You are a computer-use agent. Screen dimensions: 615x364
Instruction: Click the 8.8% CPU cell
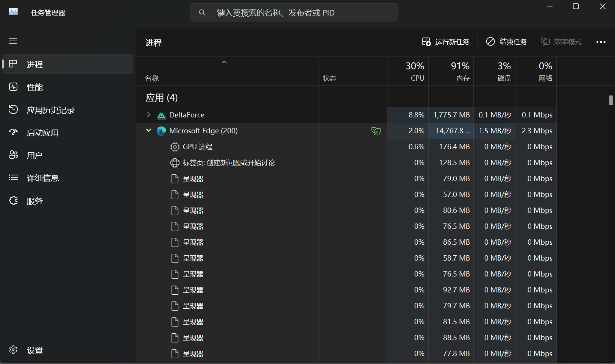(x=408, y=115)
